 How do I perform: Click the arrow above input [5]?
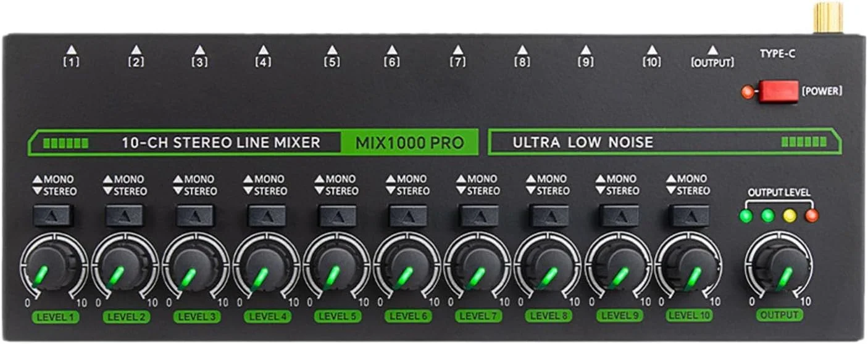pos(332,49)
